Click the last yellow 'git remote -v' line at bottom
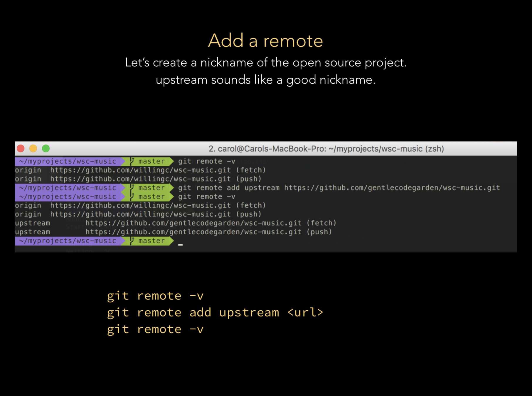Screen dimensions: 532x396 pyautogui.click(x=155, y=329)
